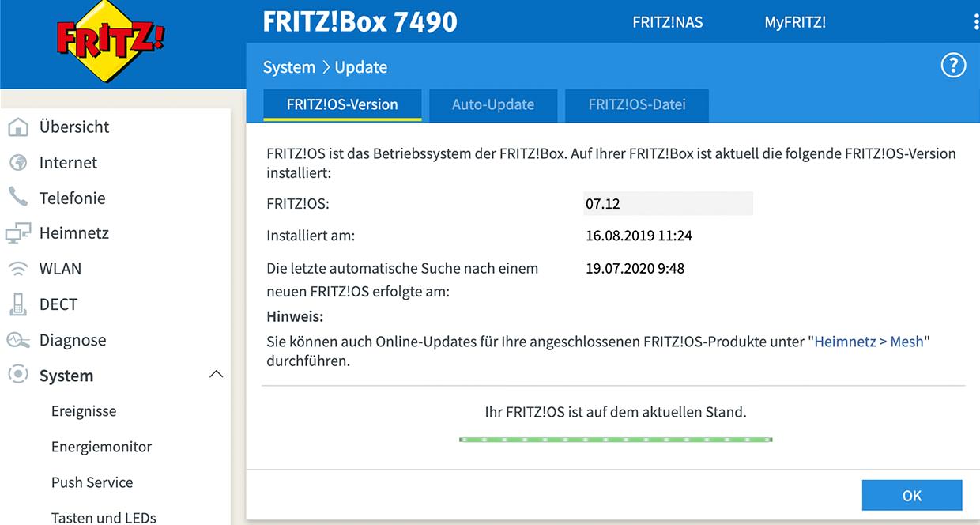Click the Telefonie phone handset icon
980x525 pixels.
[18, 197]
